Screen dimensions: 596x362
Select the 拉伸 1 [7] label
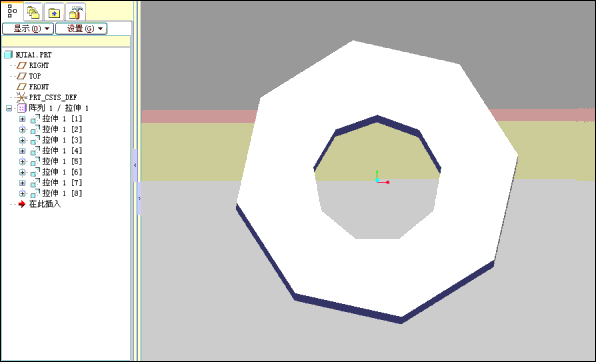pos(62,183)
